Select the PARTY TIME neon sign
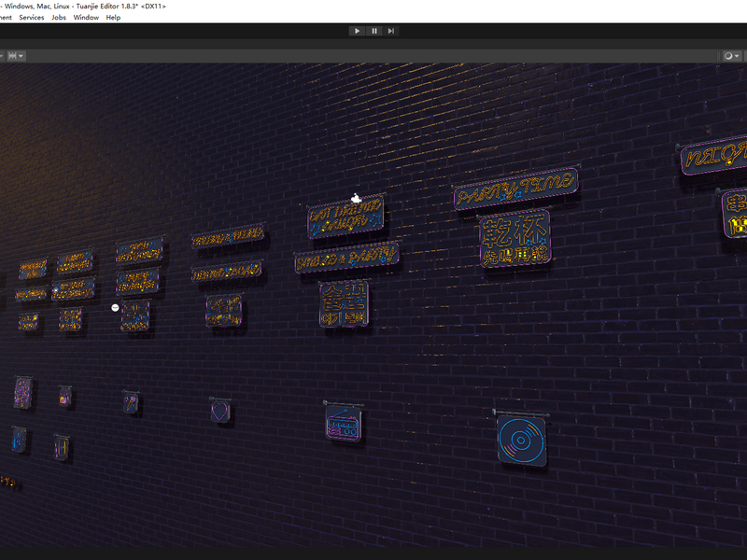The width and height of the screenshot is (747, 560). [x=516, y=189]
